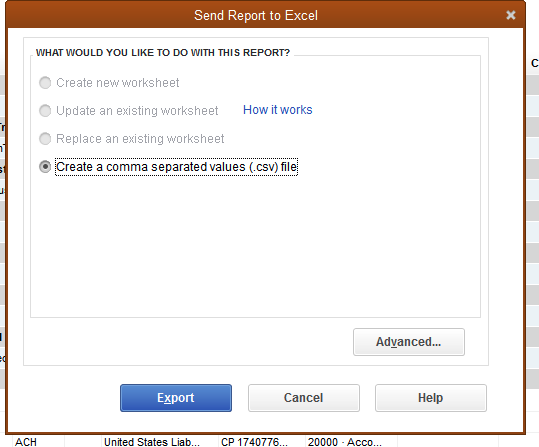Image resolution: width=539 pixels, height=447 pixels.
Task: Click the Export button
Action: pos(176,398)
